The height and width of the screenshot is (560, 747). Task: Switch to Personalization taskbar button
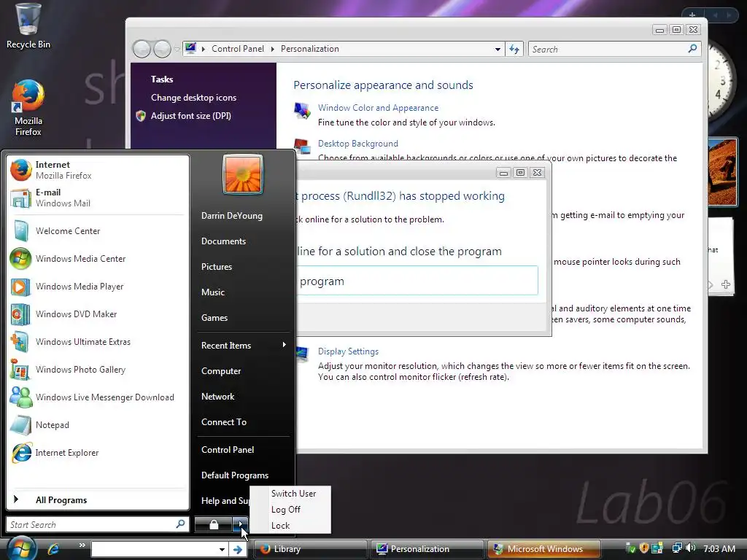point(427,549)
